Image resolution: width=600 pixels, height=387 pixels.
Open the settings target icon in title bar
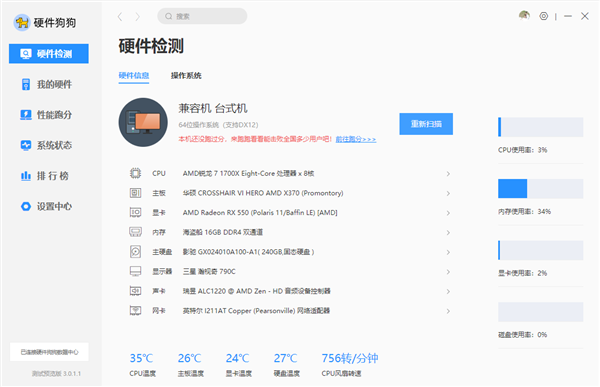(x=544, y=16)
